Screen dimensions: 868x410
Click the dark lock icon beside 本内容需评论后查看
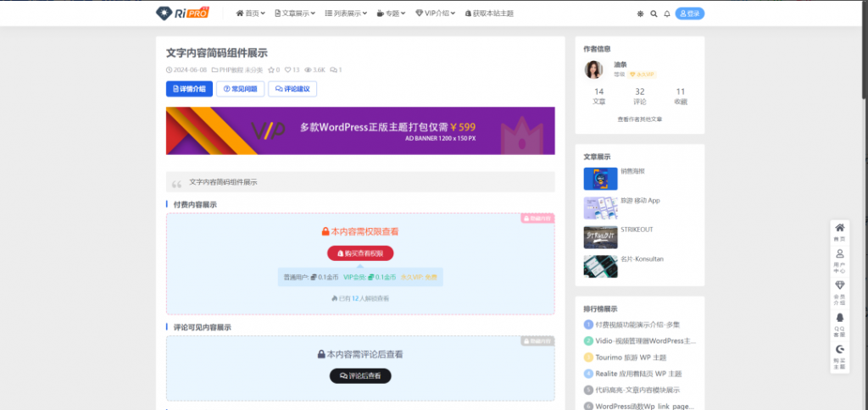(x=321, y=354)
